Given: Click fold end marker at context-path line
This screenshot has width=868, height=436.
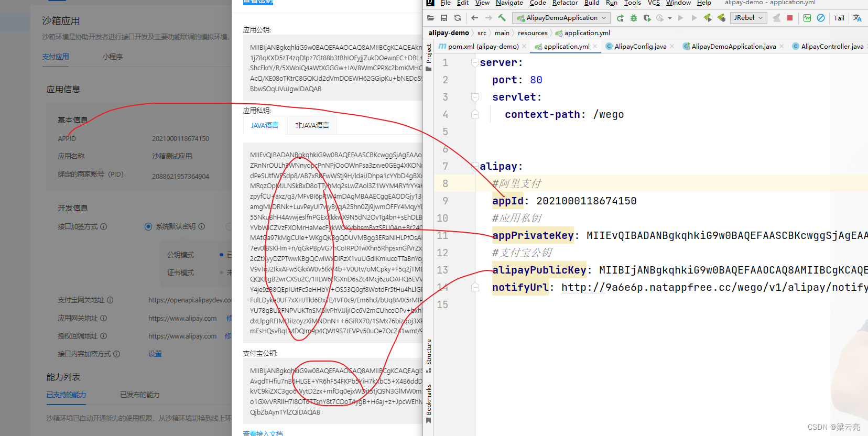Looking at the screenshot, I should tap(475, 114).
